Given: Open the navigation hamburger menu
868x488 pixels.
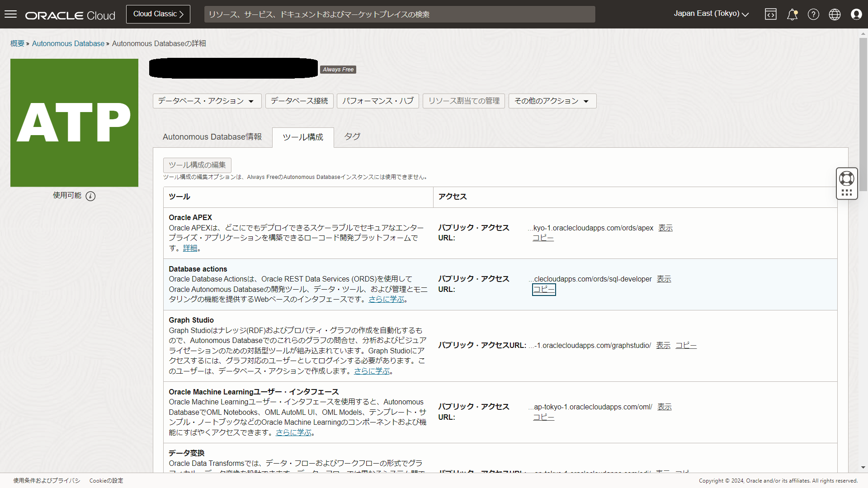Looking at the screenshot, I should click(10, 14).
